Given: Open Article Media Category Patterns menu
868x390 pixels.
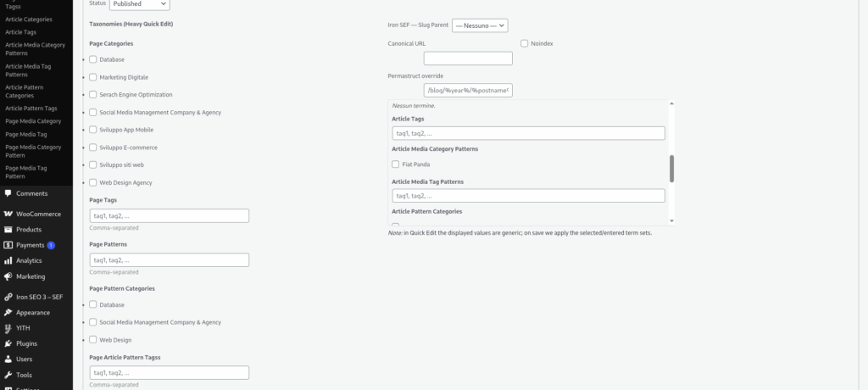Looking at the screenshot, I should point(35,49).
